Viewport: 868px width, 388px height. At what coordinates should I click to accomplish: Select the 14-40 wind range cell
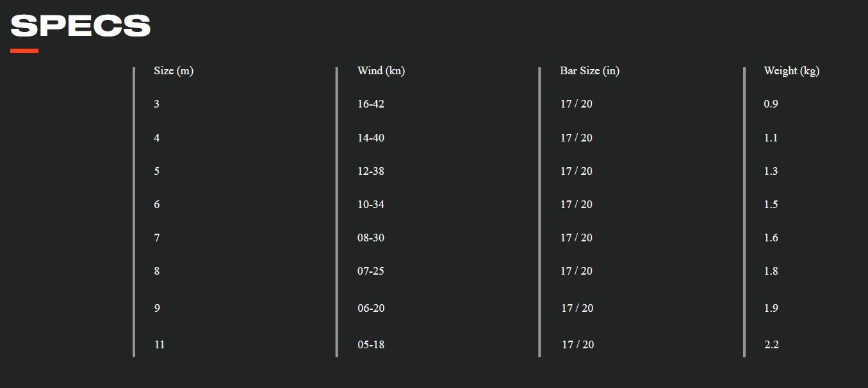point(371,138)
